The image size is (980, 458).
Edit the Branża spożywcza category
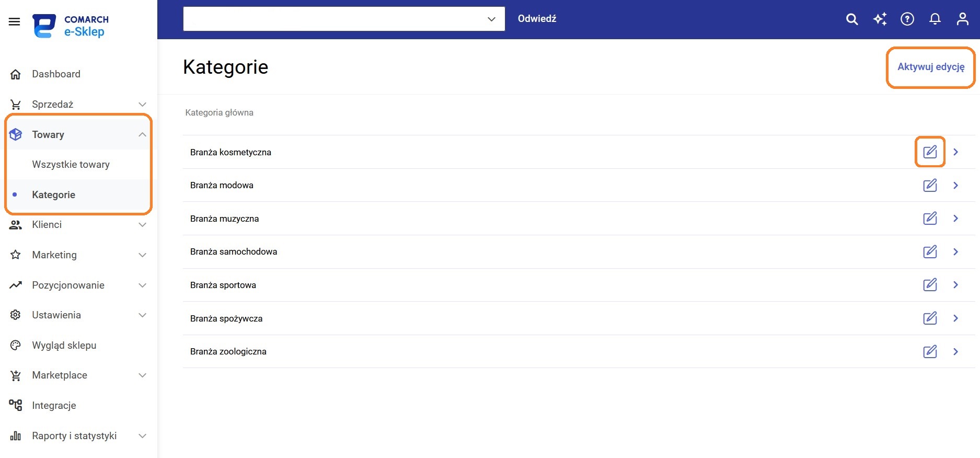click(x=930, y=318)
